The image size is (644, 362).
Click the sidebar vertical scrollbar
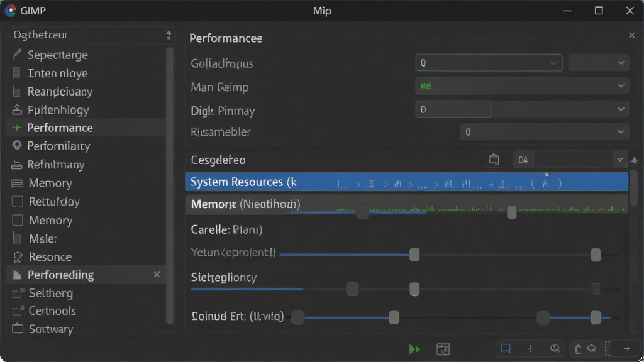coord(170,185)
